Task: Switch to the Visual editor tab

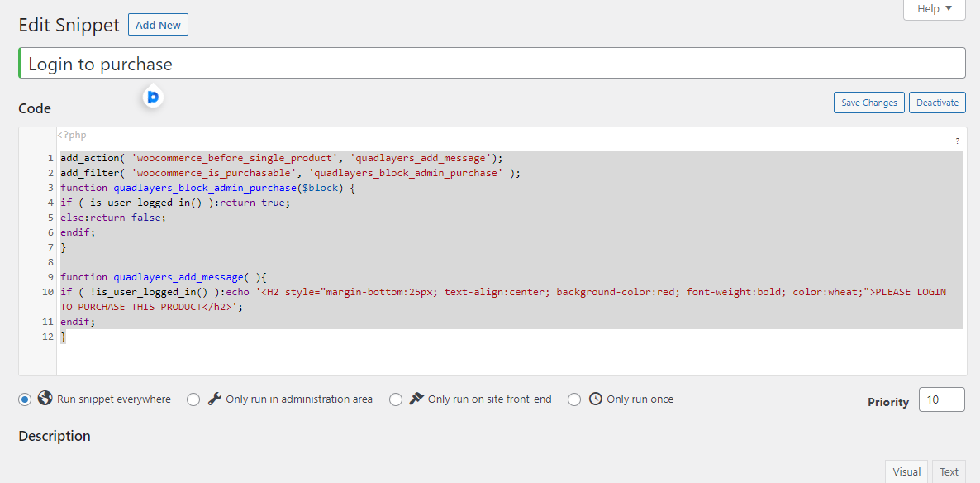Action: (906, 471)
